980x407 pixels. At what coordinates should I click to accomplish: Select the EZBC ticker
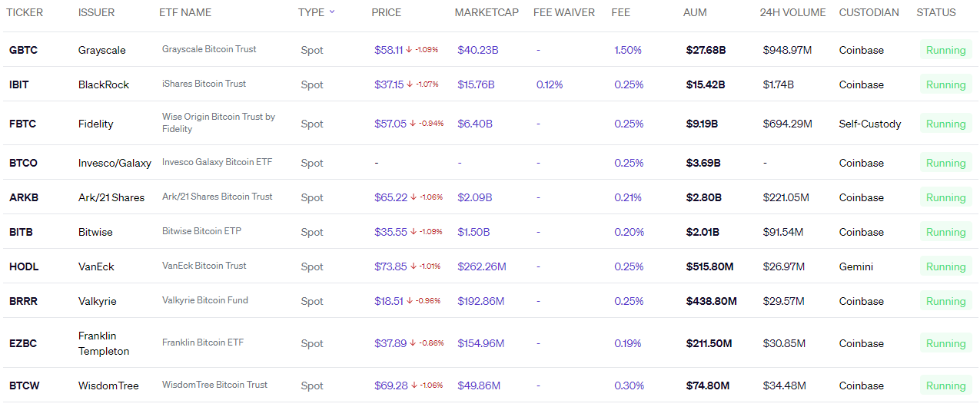click(23, 343)
